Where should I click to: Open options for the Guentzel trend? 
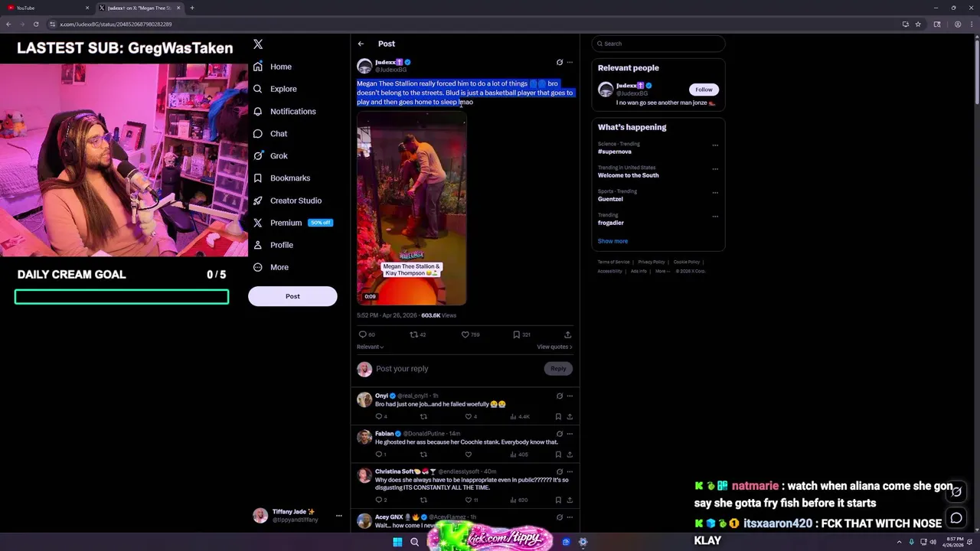tap(715, 193)
